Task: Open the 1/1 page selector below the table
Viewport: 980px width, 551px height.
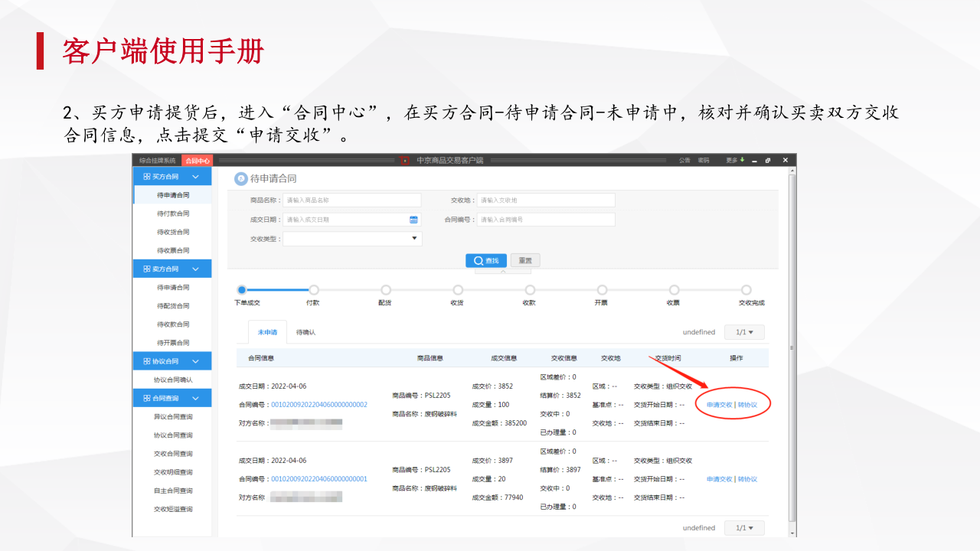Action: 744,528
